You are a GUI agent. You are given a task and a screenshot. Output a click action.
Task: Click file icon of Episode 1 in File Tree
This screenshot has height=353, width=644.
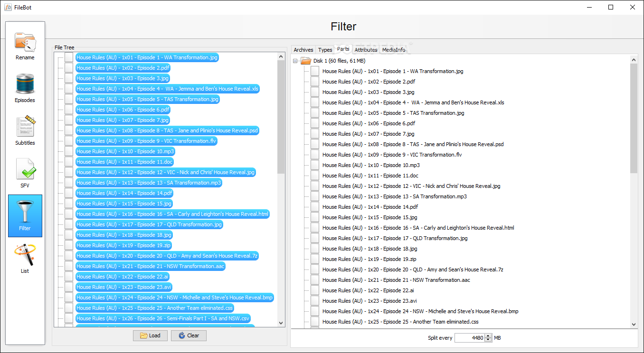[69, 57]
